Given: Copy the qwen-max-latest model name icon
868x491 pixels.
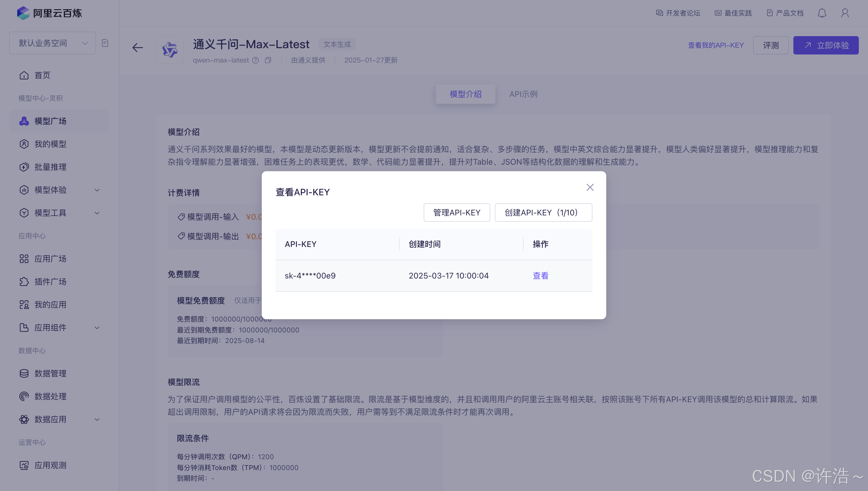Looking at the screenshot, I should [x=268, y=60].
